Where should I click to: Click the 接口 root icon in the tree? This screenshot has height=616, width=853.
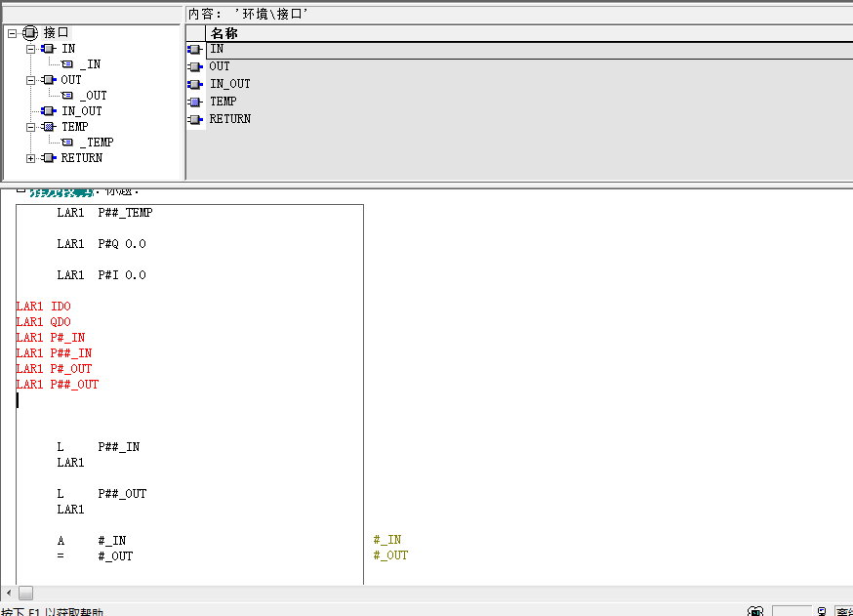(x=30, y=33)
